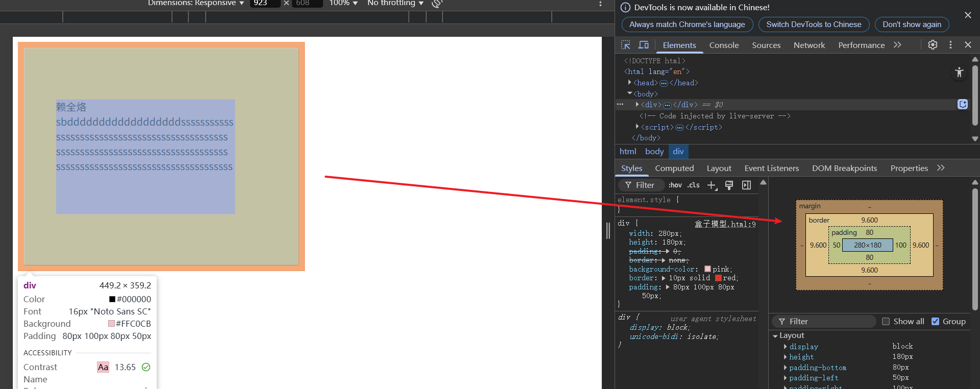
Task: Click the red border color swatch
Action: point(718,278)
